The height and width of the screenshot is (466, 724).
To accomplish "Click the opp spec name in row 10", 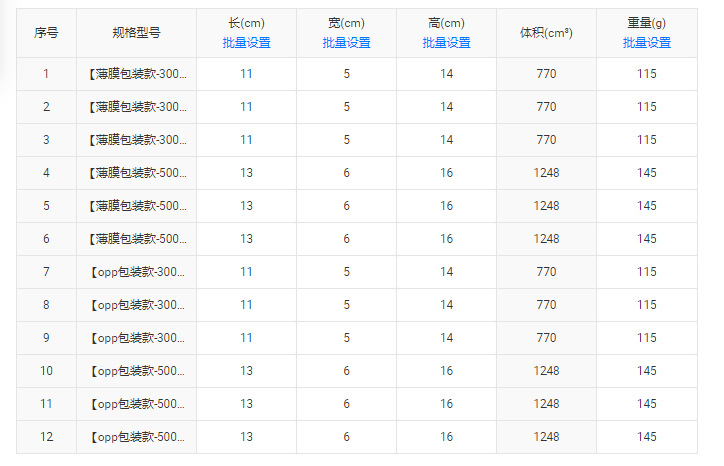I will point(137,371).
